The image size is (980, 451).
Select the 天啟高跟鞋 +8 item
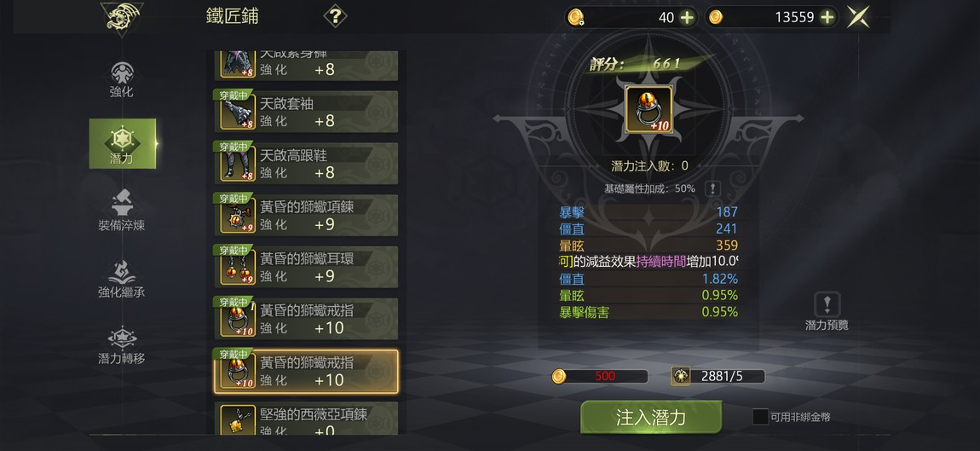(306, 163)
